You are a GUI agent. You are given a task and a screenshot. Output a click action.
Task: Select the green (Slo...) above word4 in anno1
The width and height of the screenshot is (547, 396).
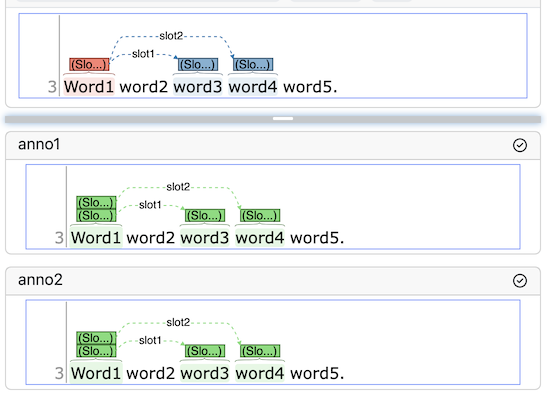[260, 215]
